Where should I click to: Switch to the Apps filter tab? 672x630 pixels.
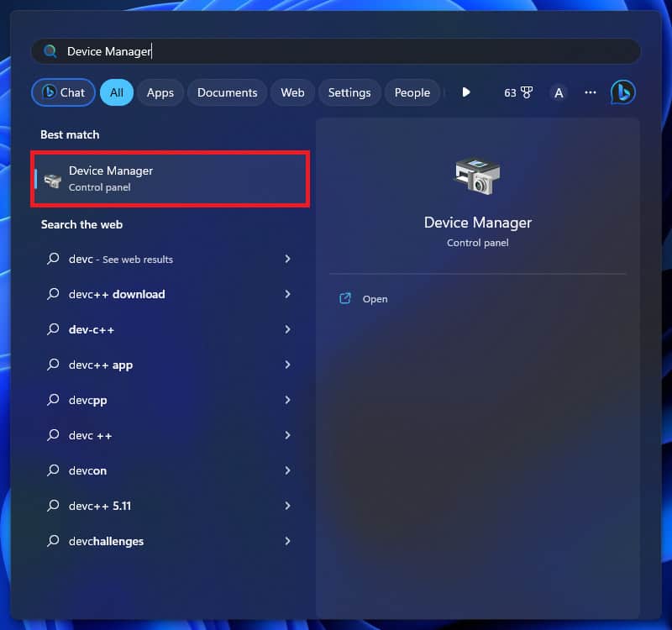(160, 92)
